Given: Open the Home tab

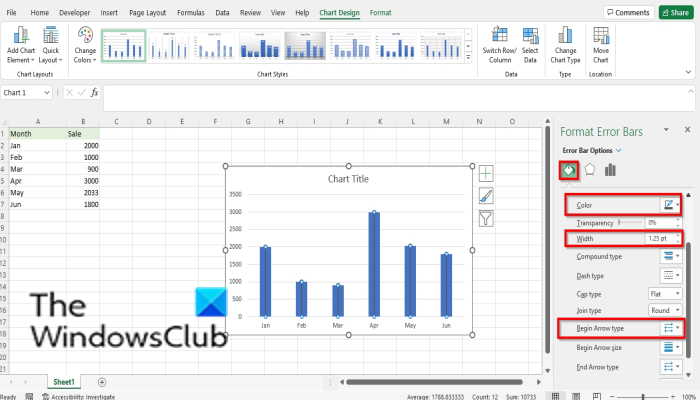Looking at the screenshot, I should coord(40,12).
